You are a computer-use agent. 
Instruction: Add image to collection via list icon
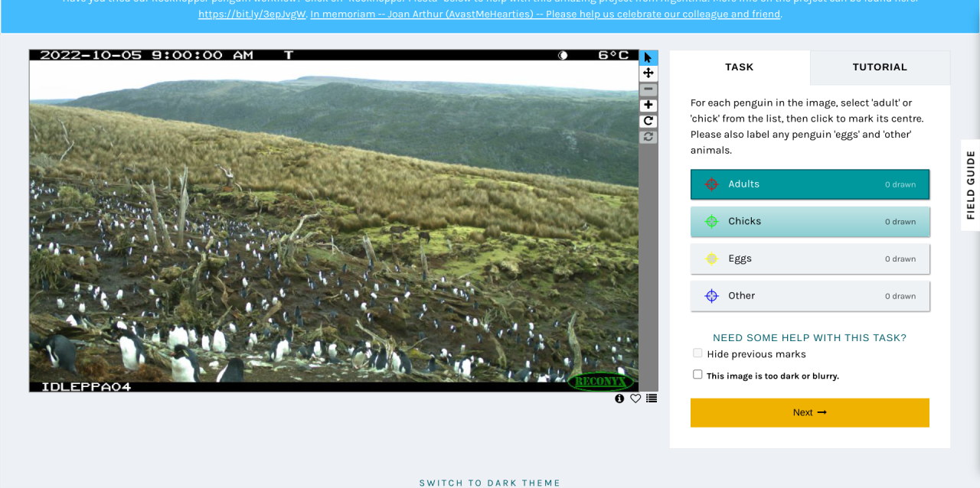tap(652, 399)
